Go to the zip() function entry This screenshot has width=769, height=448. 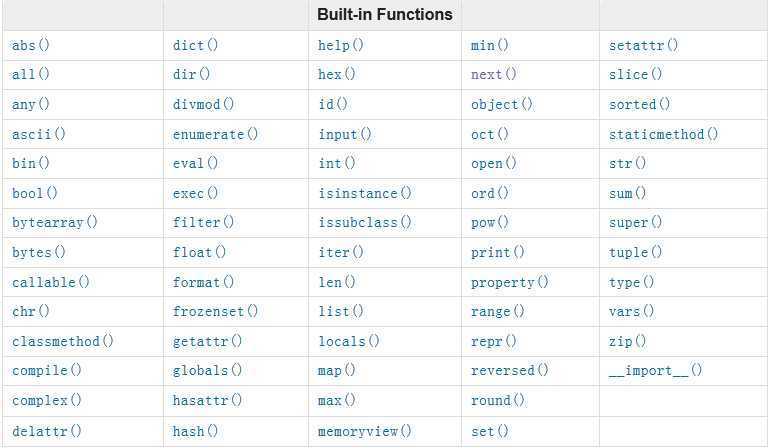(627, 342)
